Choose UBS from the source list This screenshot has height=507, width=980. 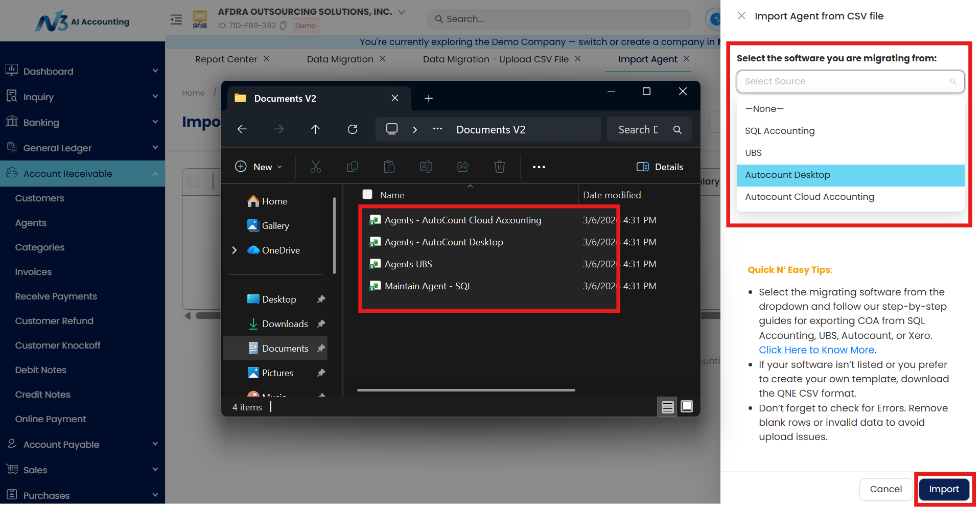pos(850,153)
